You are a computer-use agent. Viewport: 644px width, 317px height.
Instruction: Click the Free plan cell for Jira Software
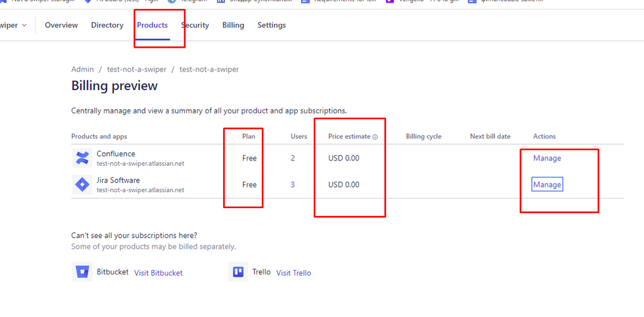[249, 185]
